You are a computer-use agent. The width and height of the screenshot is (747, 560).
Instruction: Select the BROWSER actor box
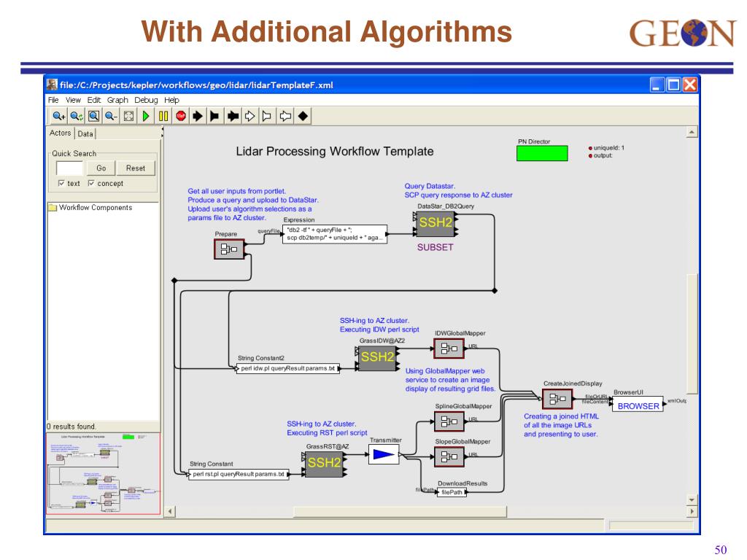point(638,405)
